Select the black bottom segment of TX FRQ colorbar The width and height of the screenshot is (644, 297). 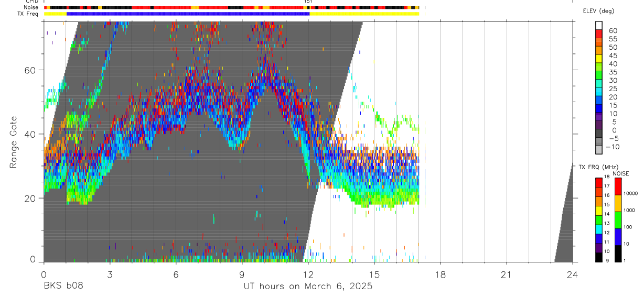[x=599, y=258]
